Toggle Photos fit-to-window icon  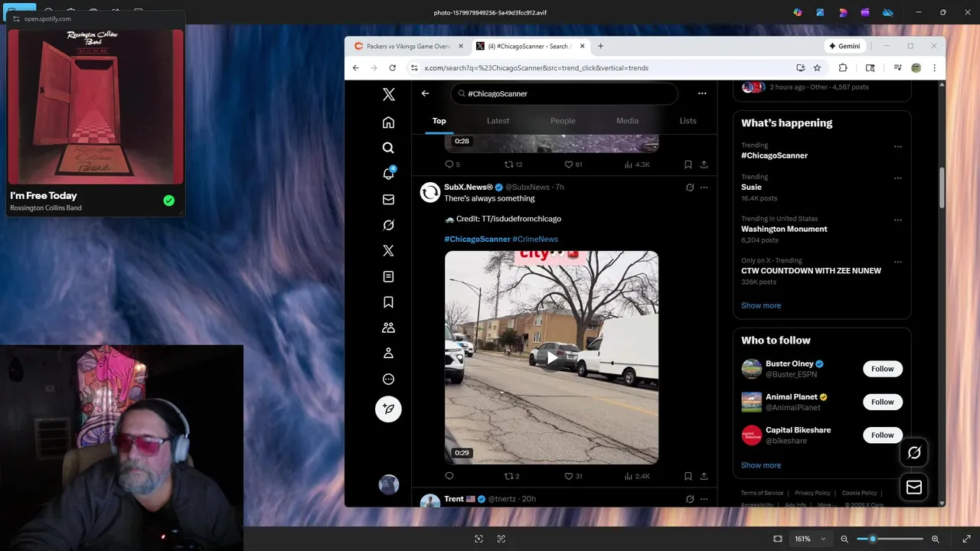pos(778,539)
